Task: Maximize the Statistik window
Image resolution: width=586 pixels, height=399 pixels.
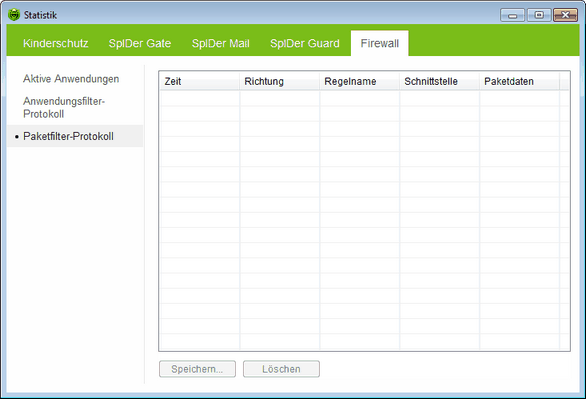Action: [539, 15]
